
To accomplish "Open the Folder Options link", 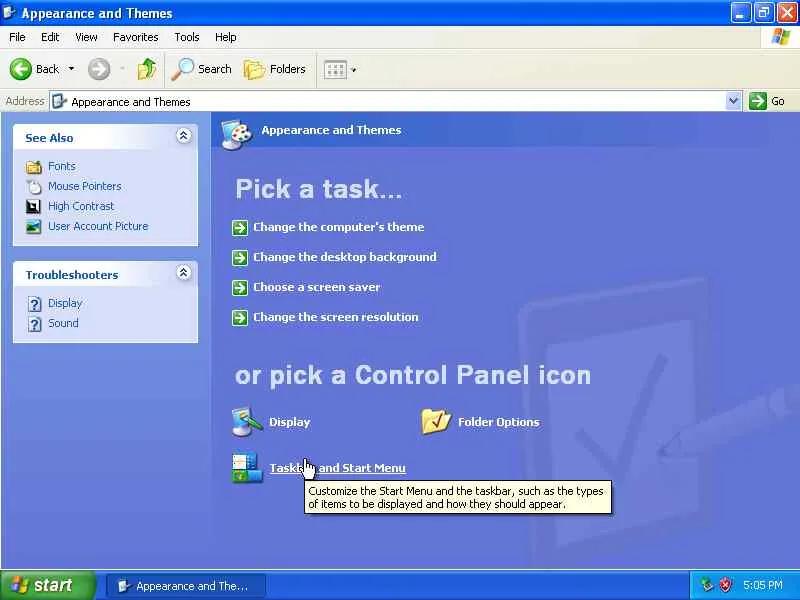I will click(498, 422).
